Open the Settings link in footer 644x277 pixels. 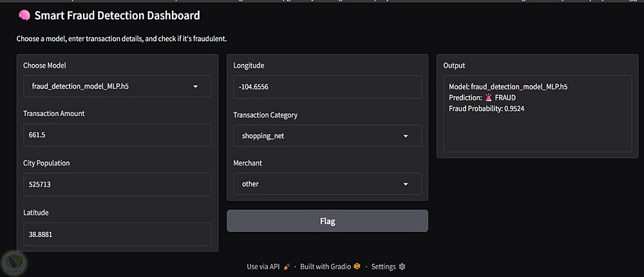point(384,266)
